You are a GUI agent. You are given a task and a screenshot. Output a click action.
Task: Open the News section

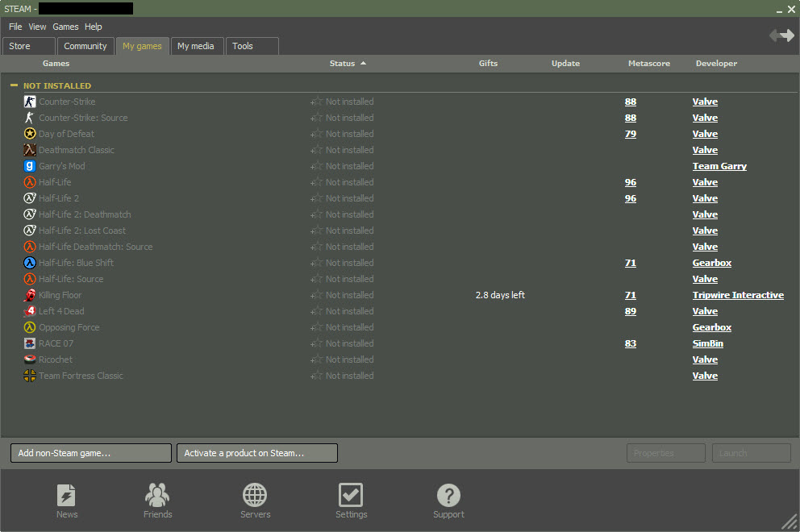pos(67,501)
